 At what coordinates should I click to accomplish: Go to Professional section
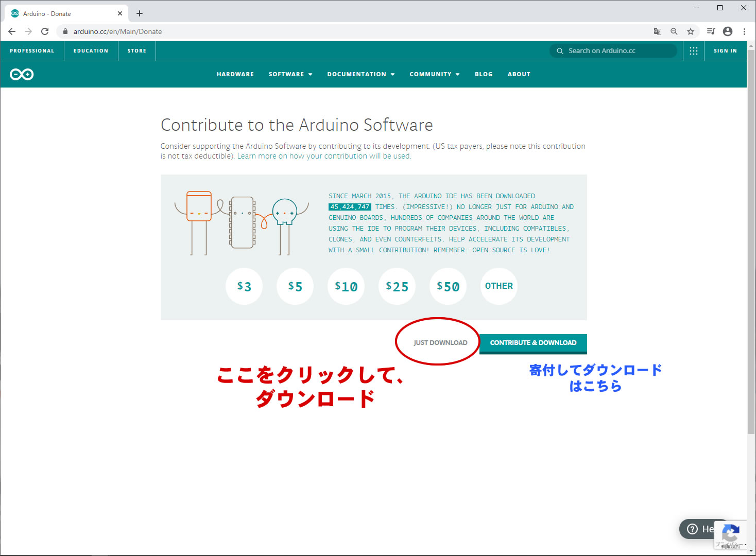click(x=32, y=51)
